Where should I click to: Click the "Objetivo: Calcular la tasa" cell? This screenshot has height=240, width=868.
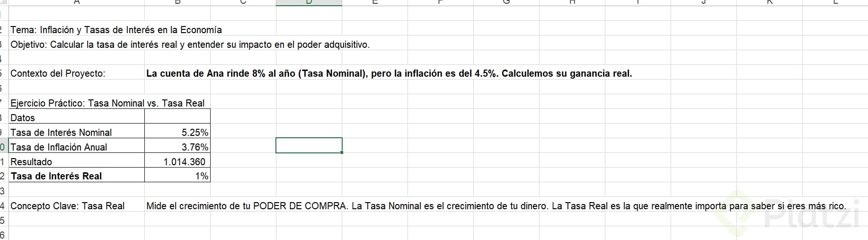coord(76,44)
